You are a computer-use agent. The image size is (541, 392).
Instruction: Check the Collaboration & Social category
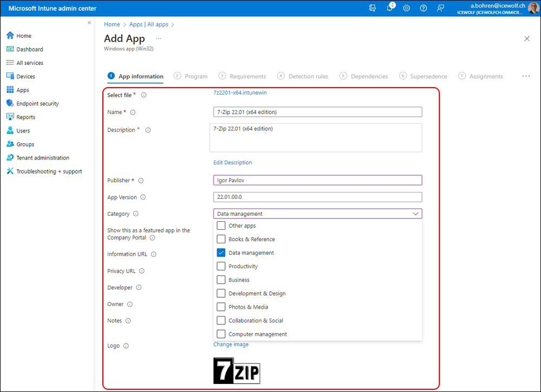coord(221,320)
